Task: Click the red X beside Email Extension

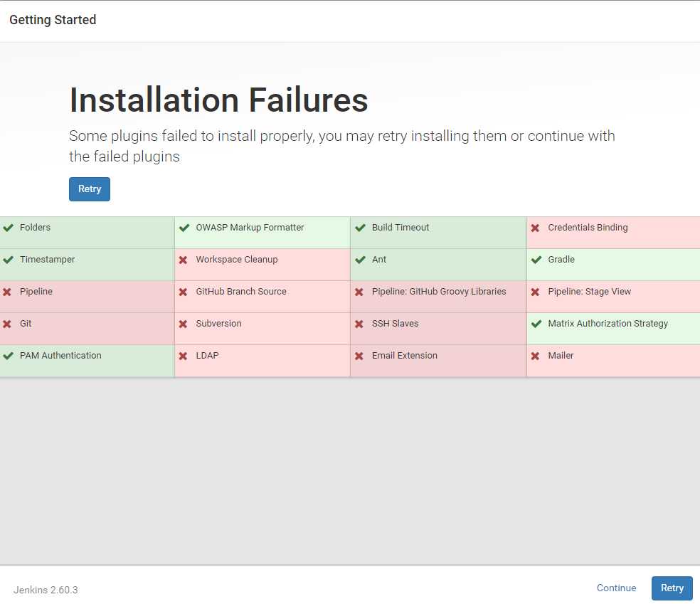Action: [x=359, y=356]
